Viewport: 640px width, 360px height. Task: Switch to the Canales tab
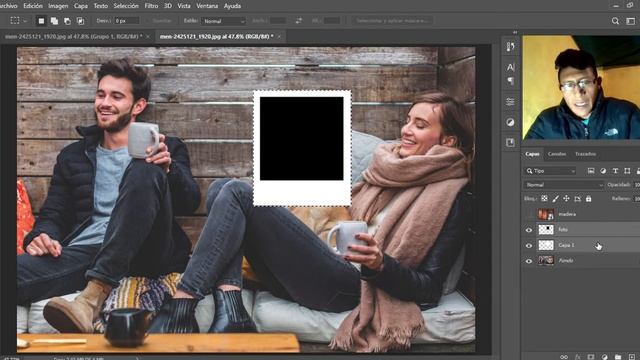(x=557, y=154)
